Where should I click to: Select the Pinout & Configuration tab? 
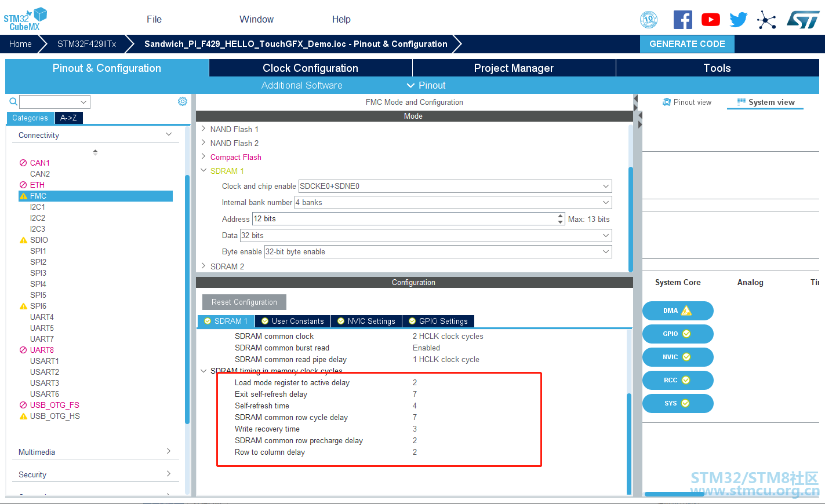click(107, 68)
